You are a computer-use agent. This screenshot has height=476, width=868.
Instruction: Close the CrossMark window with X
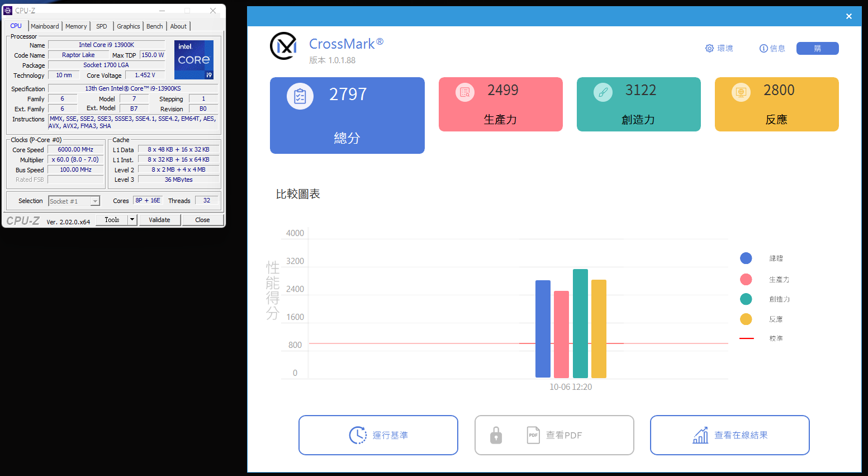(848, 16)
